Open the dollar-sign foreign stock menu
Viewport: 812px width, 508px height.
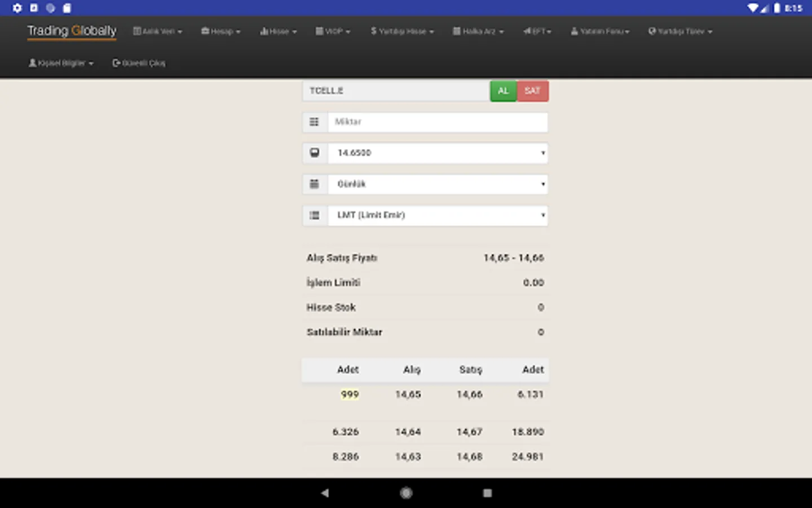pyautogui.click(x=403, y=32)
